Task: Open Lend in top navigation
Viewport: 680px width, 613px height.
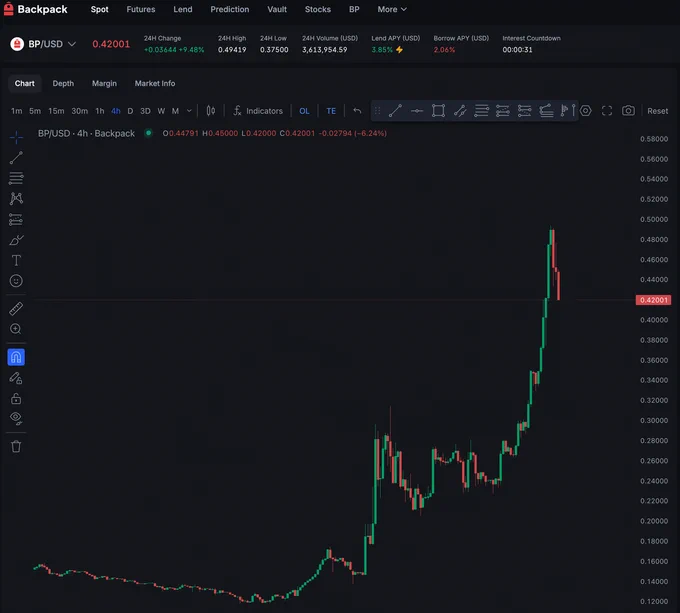Action: pos(183,9)
